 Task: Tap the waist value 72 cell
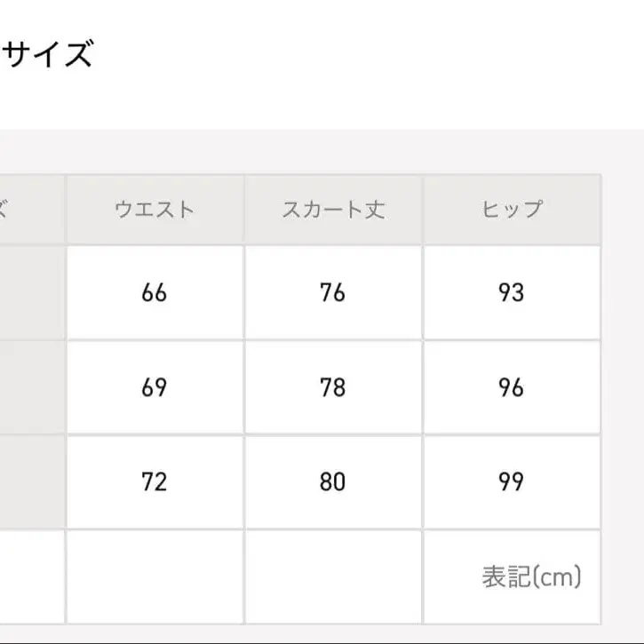(155, 481)
